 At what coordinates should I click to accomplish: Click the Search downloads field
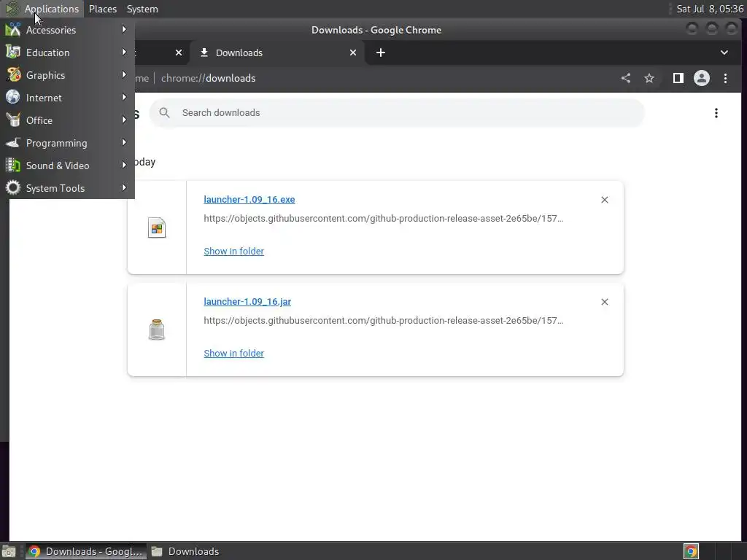396,113
